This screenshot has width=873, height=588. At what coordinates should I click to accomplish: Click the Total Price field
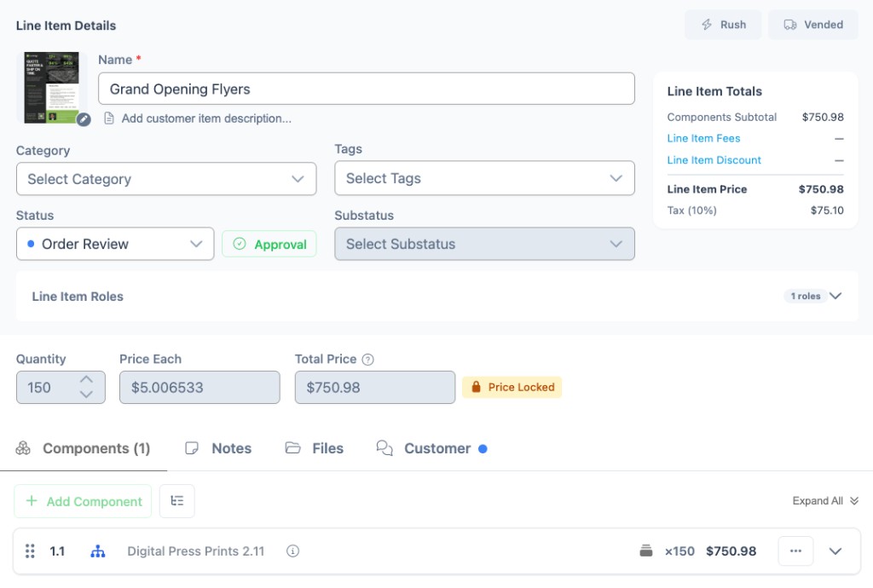[x=375, y=387]
